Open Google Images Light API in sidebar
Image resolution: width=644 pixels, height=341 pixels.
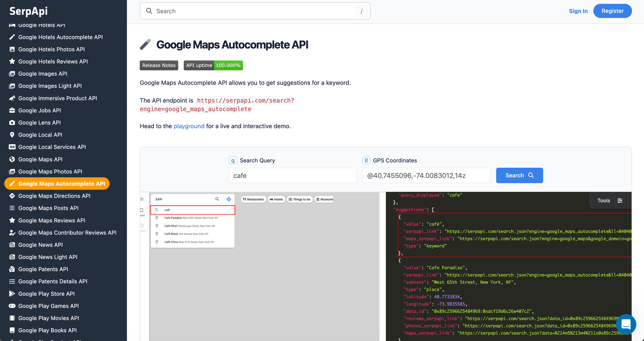(50, 86)
